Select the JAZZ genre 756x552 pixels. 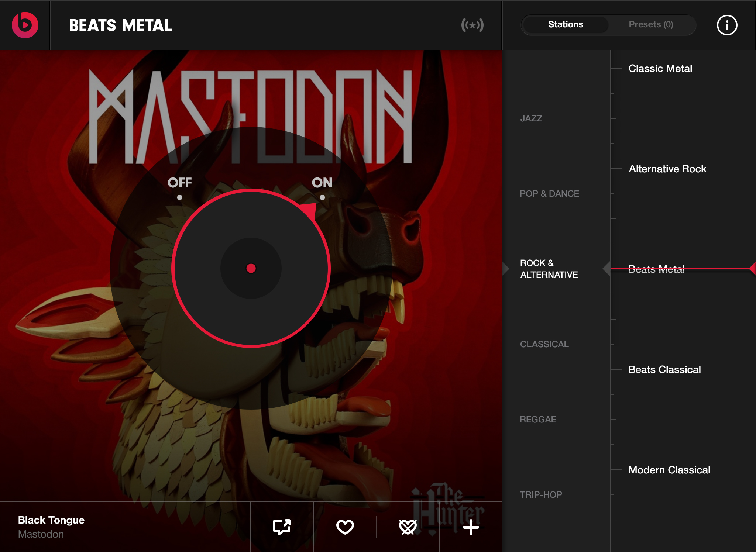(531, 118)
